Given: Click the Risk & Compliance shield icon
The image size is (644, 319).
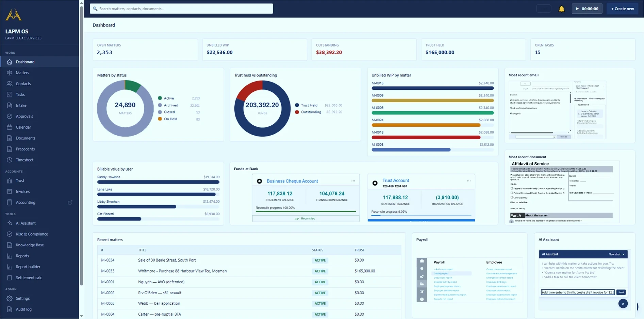Looking at the screenshot, I should [x=10, y=234].
